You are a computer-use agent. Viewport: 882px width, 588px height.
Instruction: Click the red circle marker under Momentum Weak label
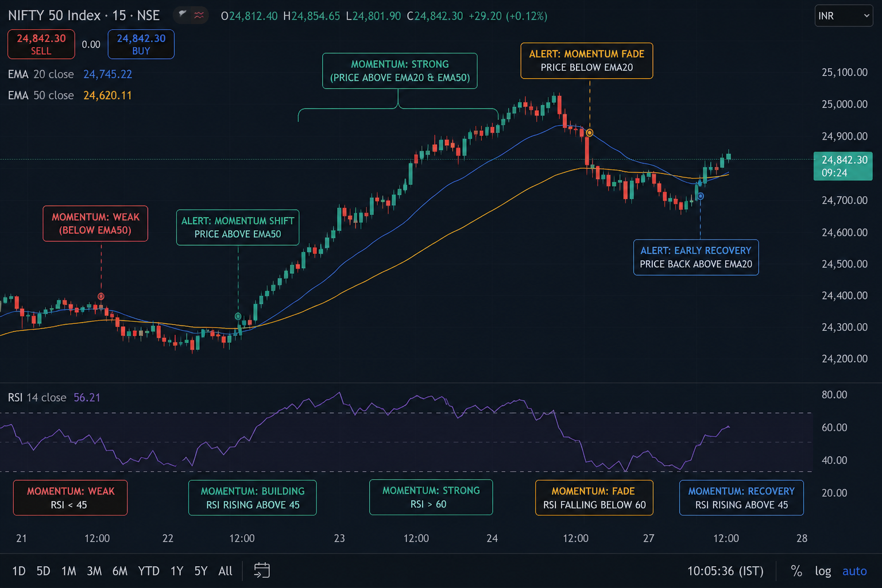tap(101, 296)
